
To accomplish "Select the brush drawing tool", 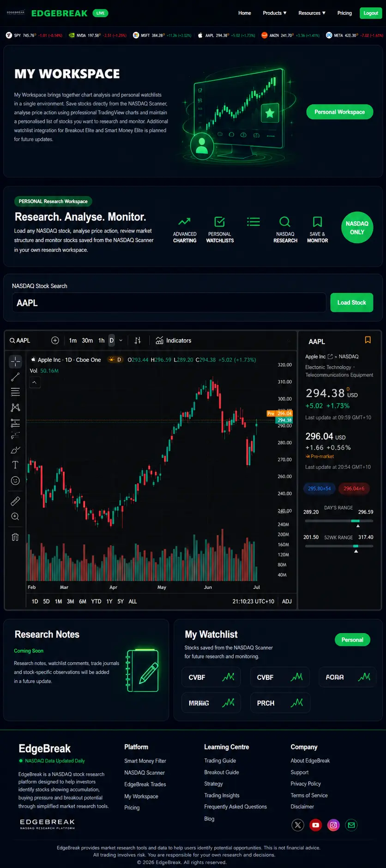I will pyautogui.click(x=15, y=450).
